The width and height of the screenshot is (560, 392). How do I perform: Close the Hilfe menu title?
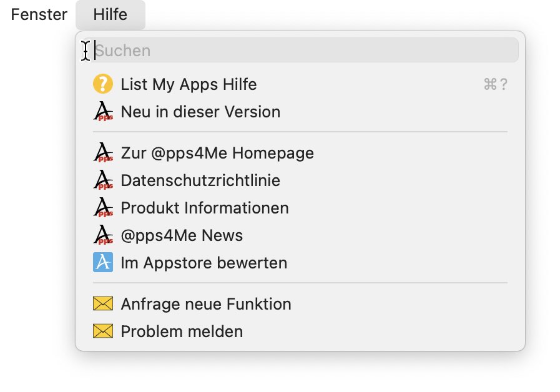[x=111, y=14]
